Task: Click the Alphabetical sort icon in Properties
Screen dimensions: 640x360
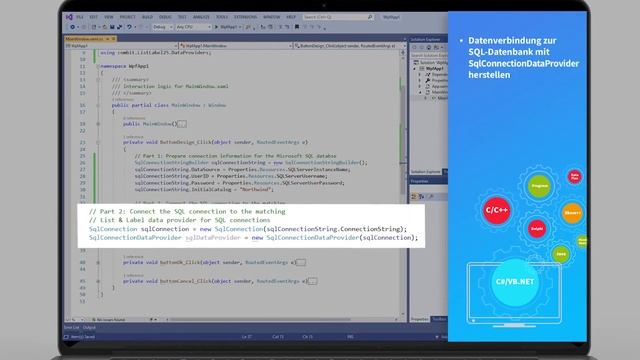Action: point(422,197)
